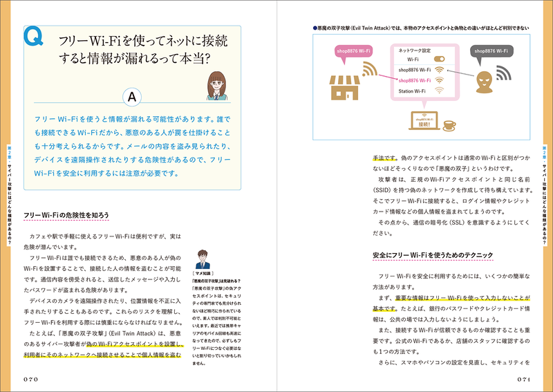
Task: Click the right vertical chapter tab 第2章
Action: coord(545,195)
